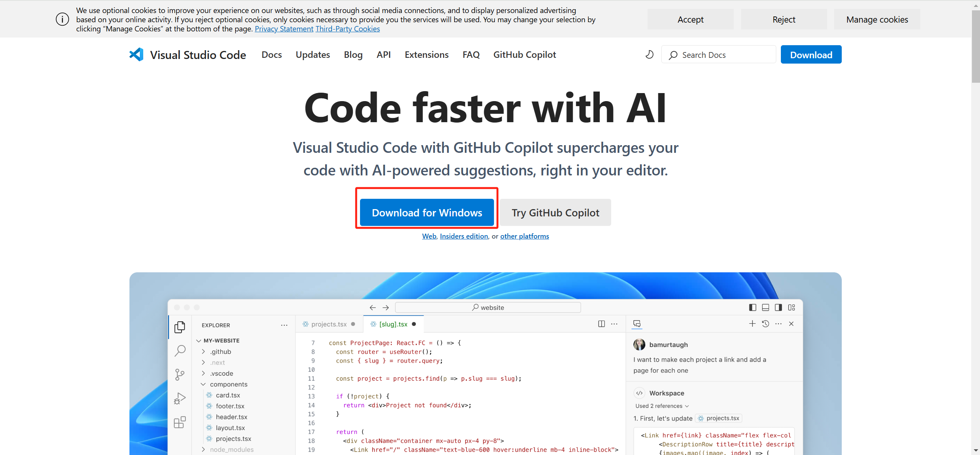Screen dimensions: 980x455
Task: Click the page scrollbar down arrow
Action: (x=975, y=450)
